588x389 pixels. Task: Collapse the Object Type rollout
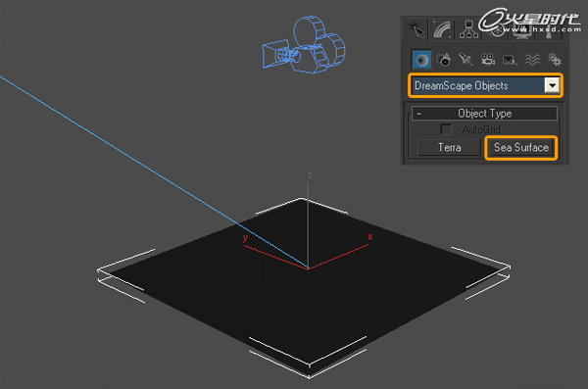pos(484,114)
